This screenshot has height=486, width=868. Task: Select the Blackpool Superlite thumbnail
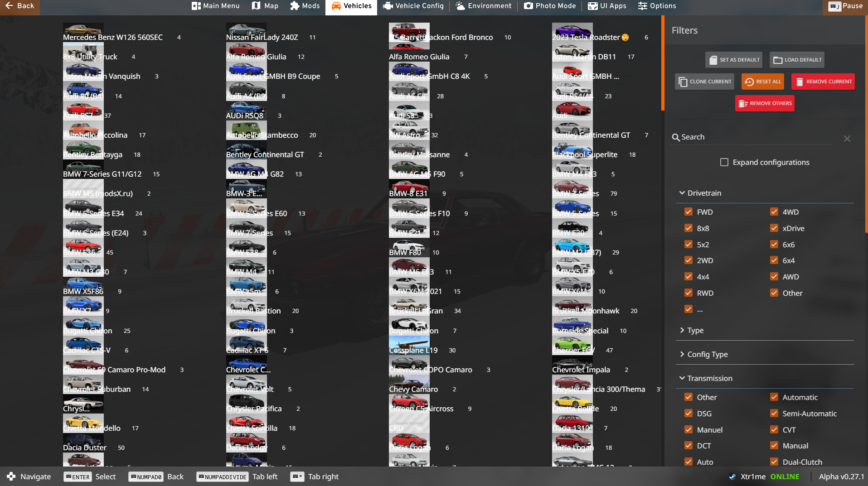pos(572,149)
